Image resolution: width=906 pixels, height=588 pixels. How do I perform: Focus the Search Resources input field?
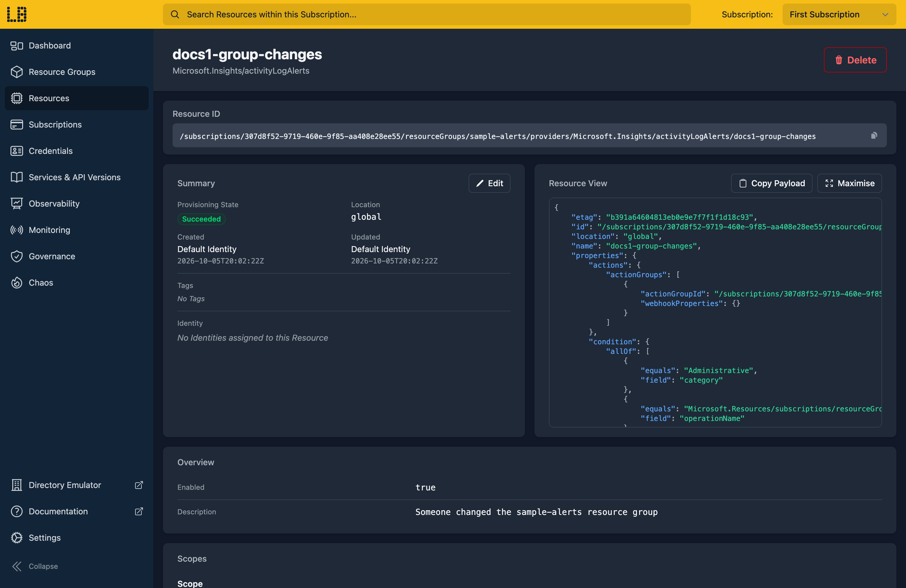(x=427, y=14)
